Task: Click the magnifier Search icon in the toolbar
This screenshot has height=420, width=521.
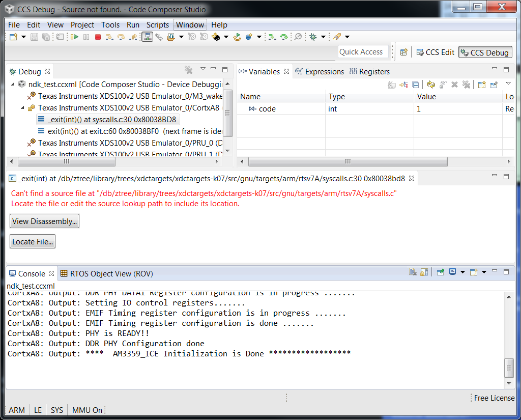Action: (x=298, y=37)
